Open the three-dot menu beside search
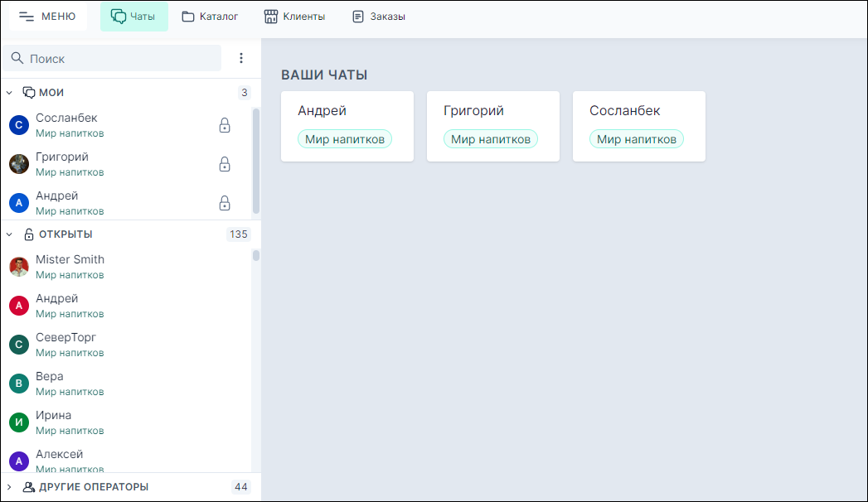Screen dimensions: 868x502 [240, 58]
